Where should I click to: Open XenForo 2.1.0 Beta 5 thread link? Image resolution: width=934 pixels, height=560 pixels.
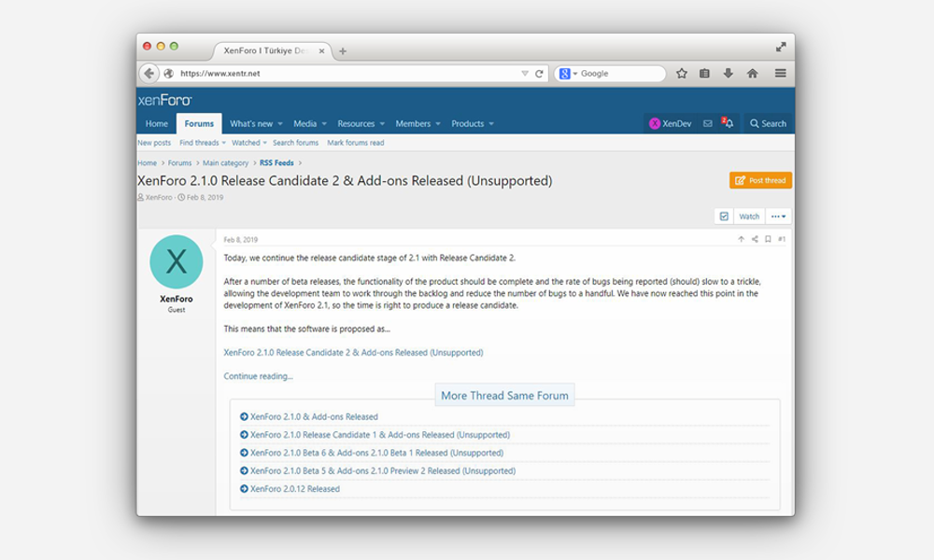point(383,470)
